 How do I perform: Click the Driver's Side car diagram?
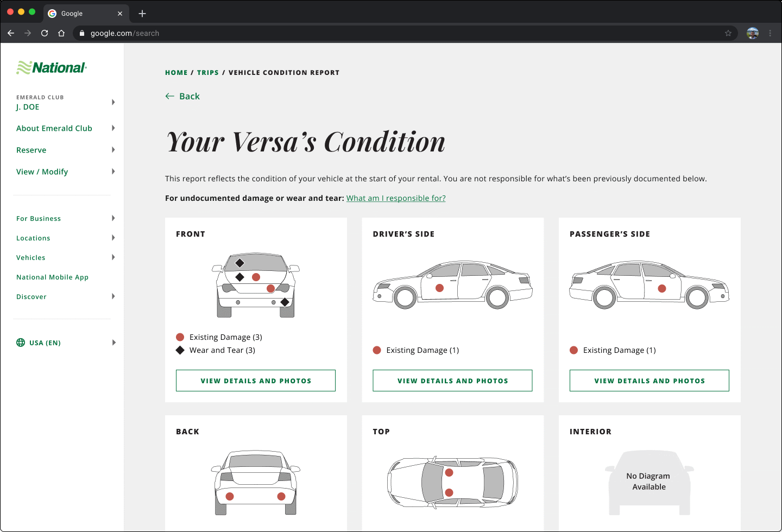[452, 285]
